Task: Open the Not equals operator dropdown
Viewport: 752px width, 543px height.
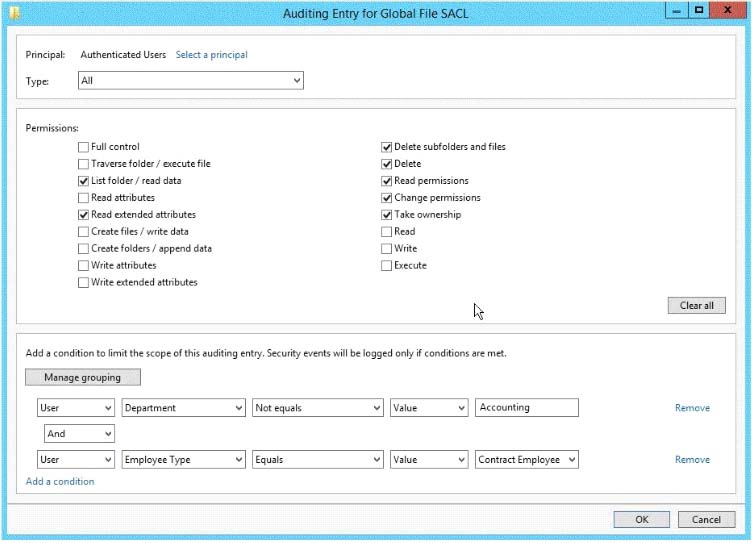Action: (317, 408)
